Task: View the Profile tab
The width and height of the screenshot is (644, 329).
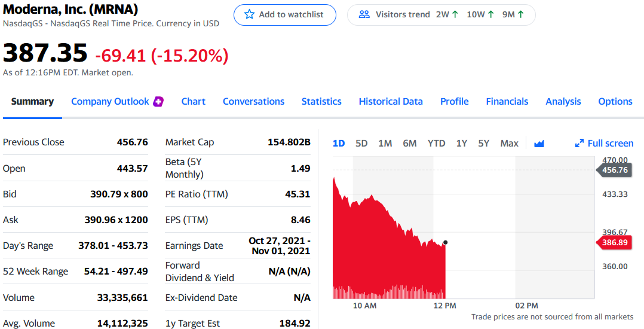Action: [454, 102]
